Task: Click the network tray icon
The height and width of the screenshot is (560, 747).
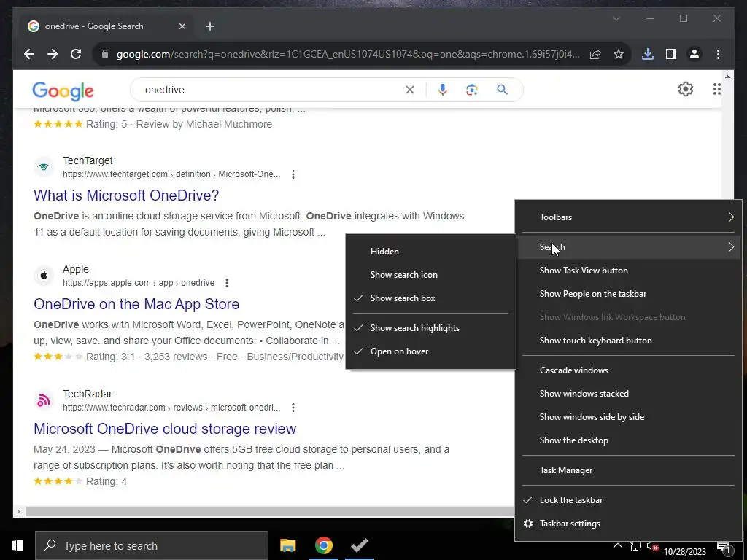Action: click(x=635, y=546)
